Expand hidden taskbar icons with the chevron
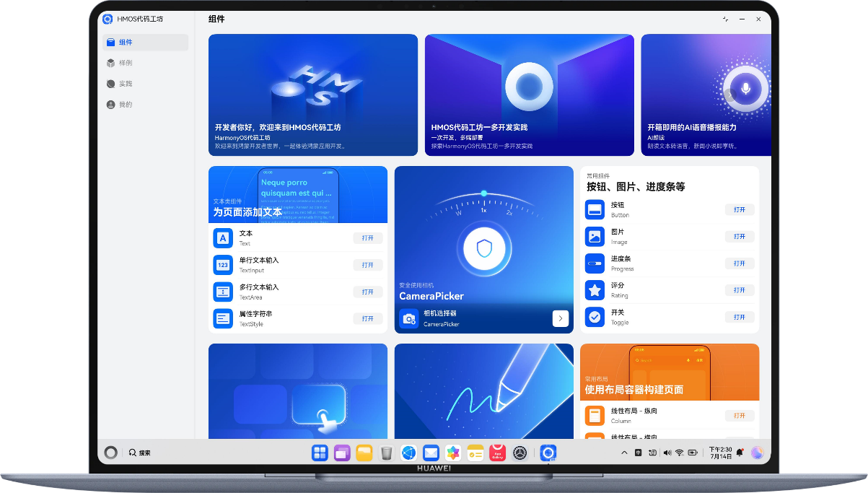The height and width of the screenshot is (493, 868). click(x=624, y=452)
